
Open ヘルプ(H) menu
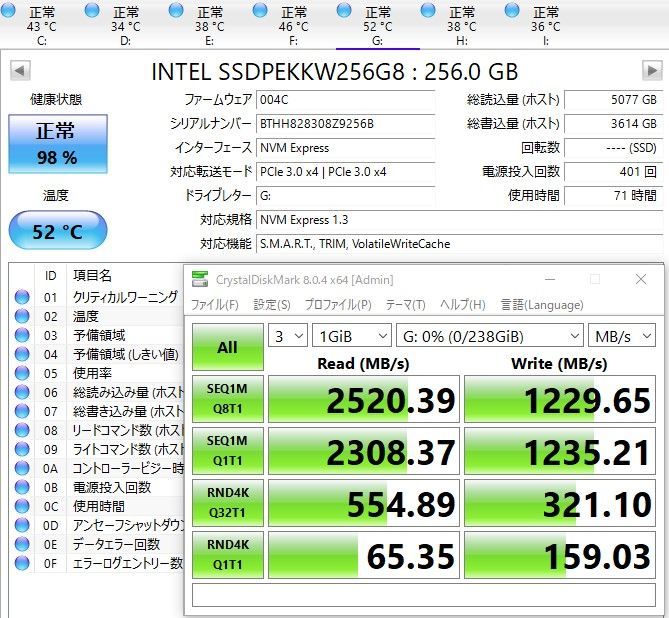tap(462, 305)
